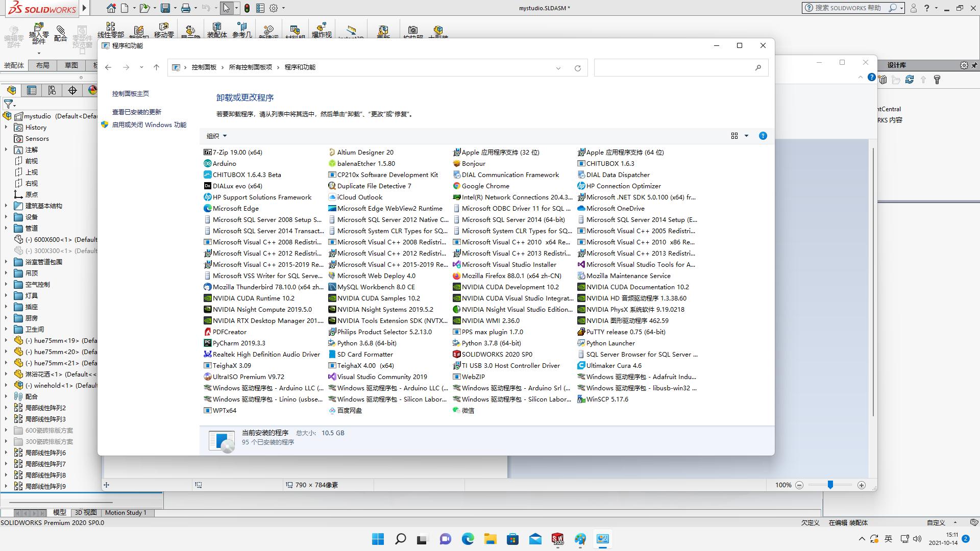This screenshot has width=980, height=551.
Task: Click zoom in plus button beside slider
Action: coord(862,485)
